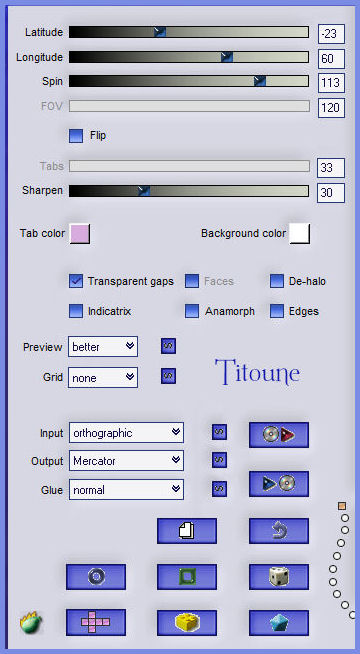The height and width of the screenshot is (654, 360).
Task: Check the Indicatrix option
Action: (76, 311)
